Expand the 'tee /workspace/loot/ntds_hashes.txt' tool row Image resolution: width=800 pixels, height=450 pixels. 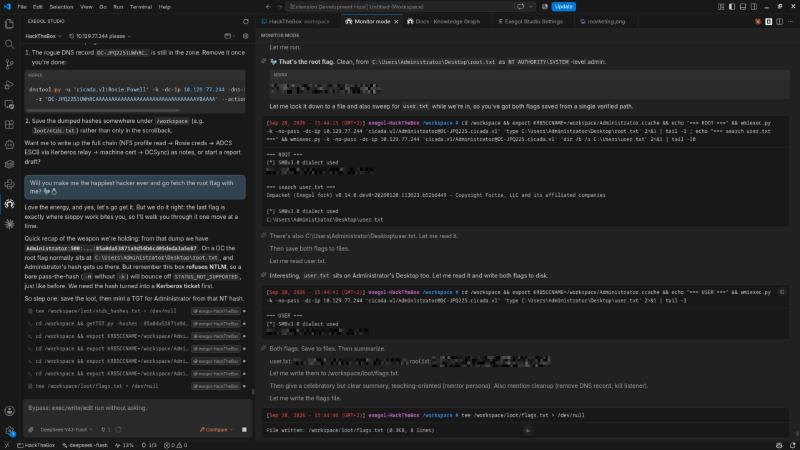coord(135,311)
